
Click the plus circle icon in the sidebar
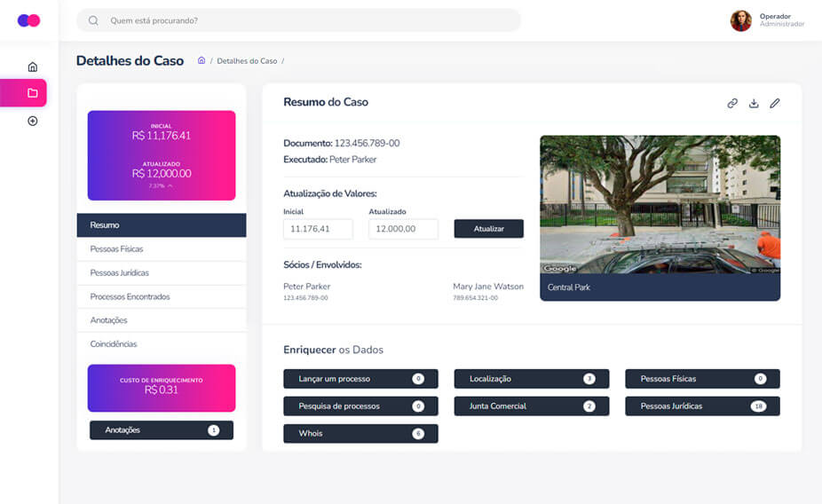pos(33,121)
